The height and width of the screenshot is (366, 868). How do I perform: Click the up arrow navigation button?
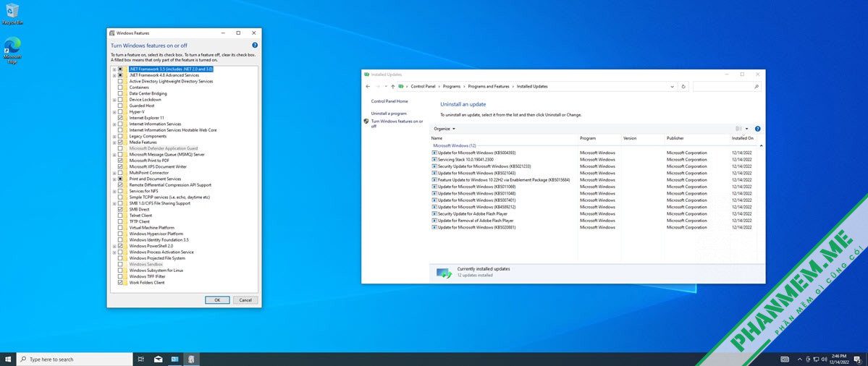393,87
